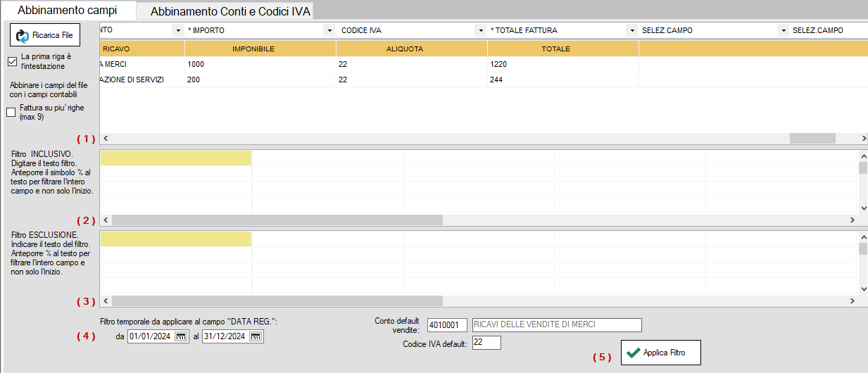Open calendar picker for 01/01/2024 date

pyautogui.click(x=181, y=336)
